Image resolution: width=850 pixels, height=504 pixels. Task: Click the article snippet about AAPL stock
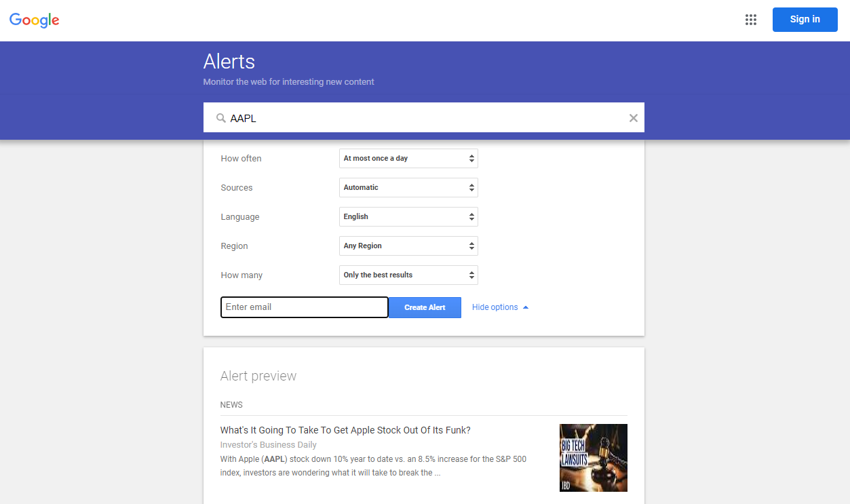373,466
